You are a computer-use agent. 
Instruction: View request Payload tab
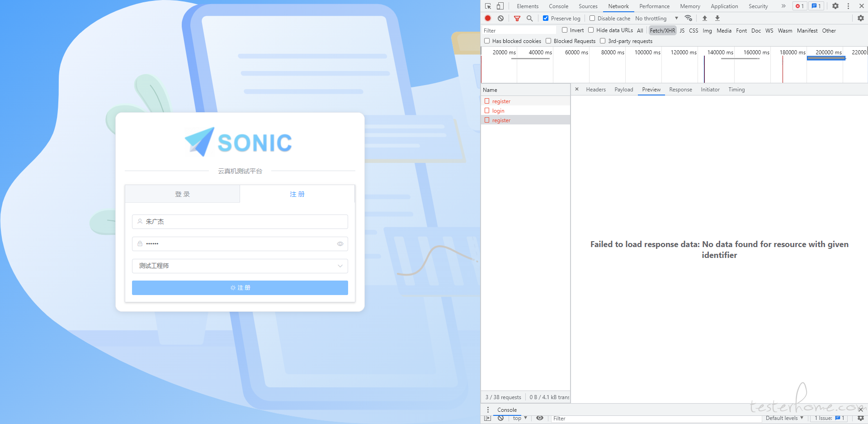pyautogui.click(x=623, y=90)
